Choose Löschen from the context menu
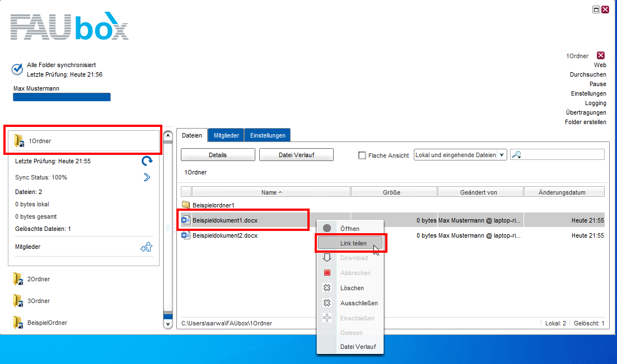The image size is (617, 364). click(x=350, y=288)
